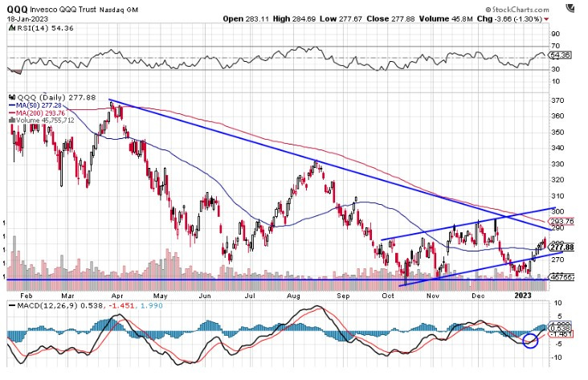
Task: Click the -1.451 signal value in MACD legend
Action: click(x=121, y=306)
